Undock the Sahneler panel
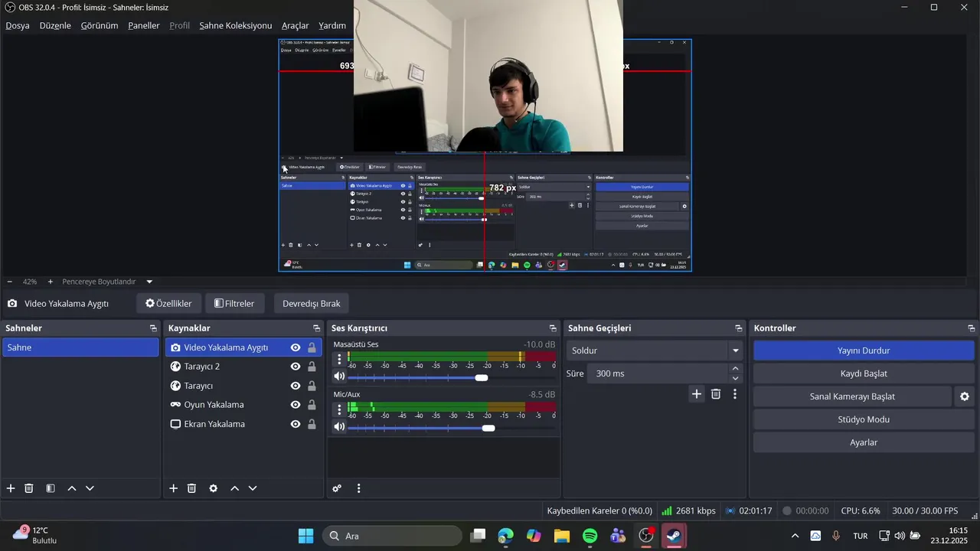Viewport: 980px width, 551px height. coord(153,328)
